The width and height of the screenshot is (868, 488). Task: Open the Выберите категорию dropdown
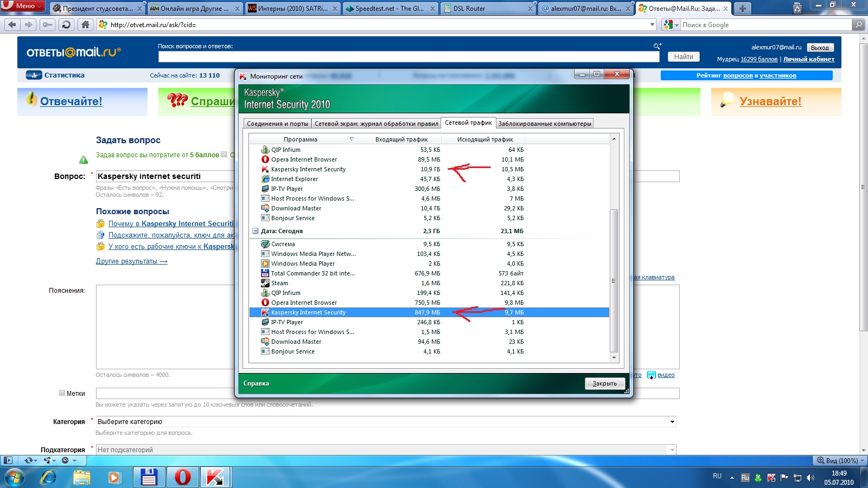coord(386,422)
